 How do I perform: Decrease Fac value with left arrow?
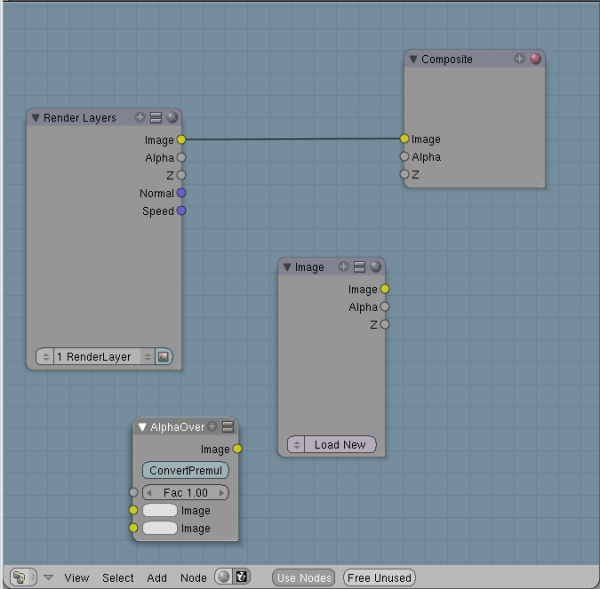pos(149,493)
